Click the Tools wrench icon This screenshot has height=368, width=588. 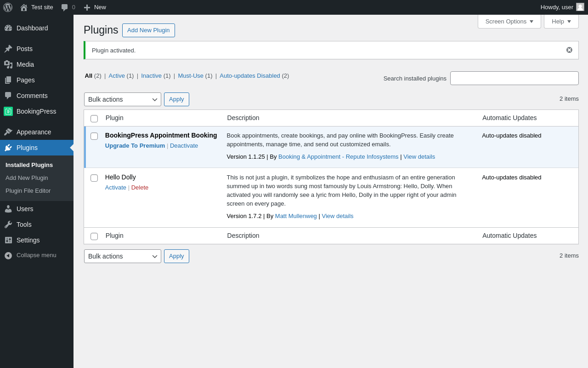pyautogui.click(x=8, y=224)
